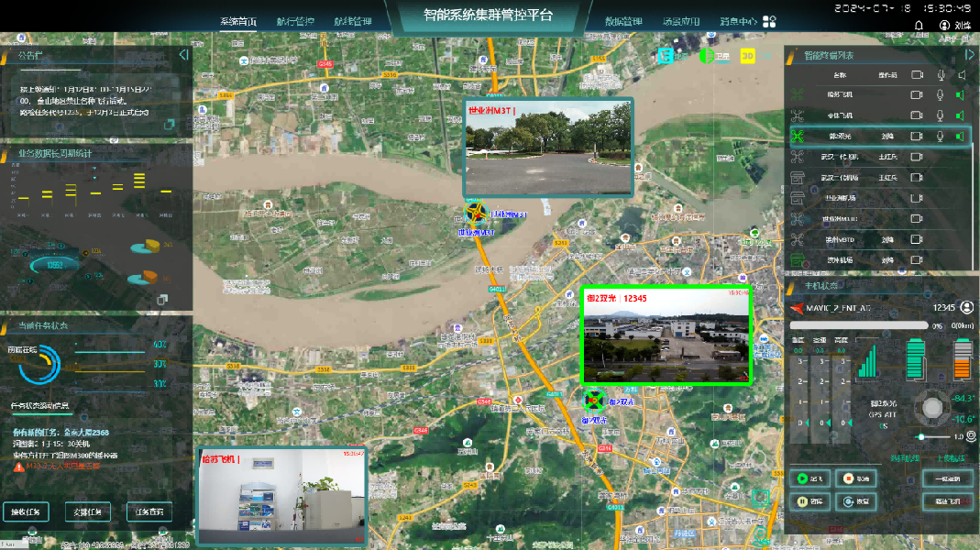
Task: Click the drone marker labeled 御2双光 on map
Action: [594, 401]
